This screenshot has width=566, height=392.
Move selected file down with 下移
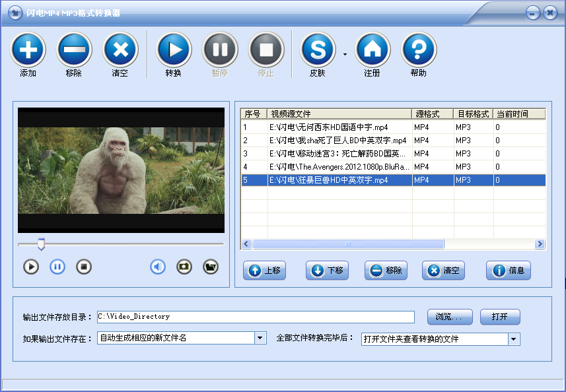point(328,271)
